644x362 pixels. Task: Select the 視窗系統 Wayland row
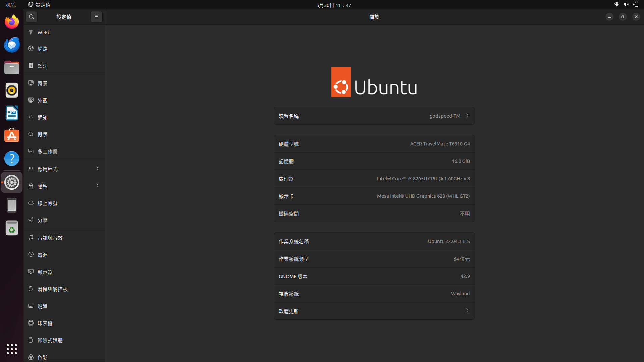tap(374, 294)
